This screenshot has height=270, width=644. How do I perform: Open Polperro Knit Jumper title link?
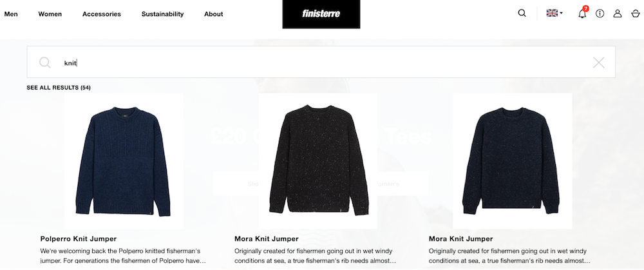click(x=79, y=239)
